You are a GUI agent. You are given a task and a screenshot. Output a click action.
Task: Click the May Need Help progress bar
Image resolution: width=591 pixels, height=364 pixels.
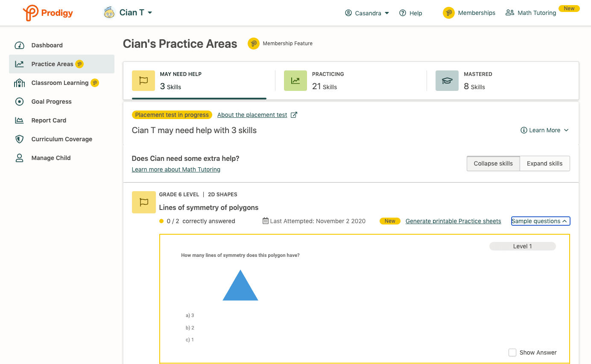pyautogui.click(x=199, y=98)
